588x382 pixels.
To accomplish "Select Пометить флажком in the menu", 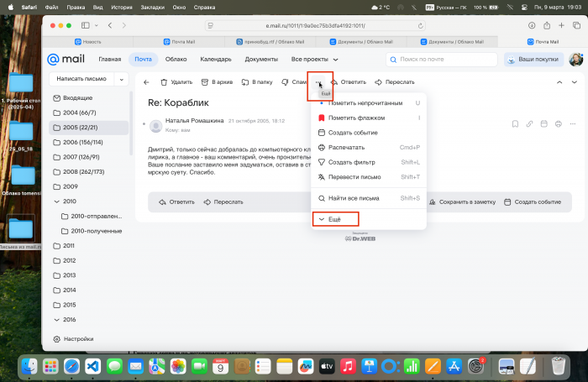I will (369, 118).
